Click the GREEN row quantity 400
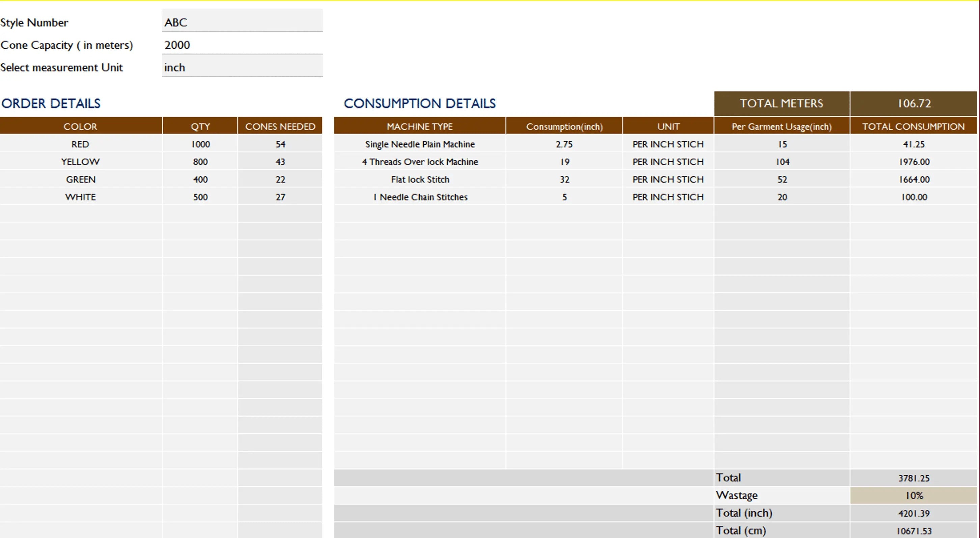This screenshot has width=980, height=538. pos(200,179)
